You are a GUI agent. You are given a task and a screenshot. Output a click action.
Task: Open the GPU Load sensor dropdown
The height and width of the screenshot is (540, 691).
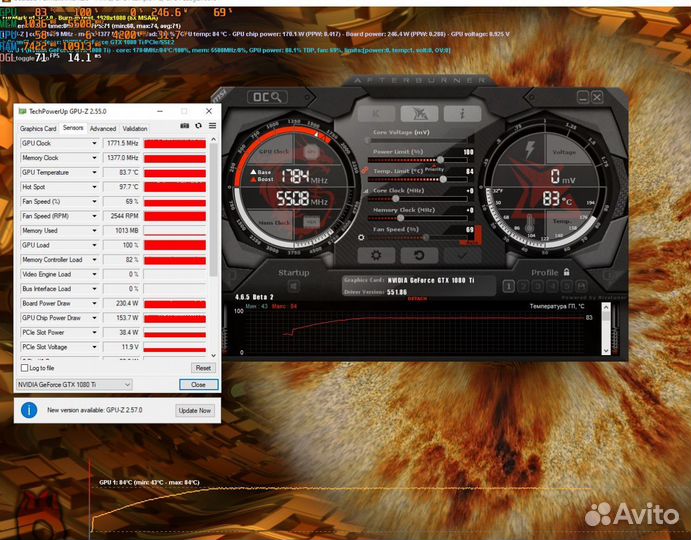94,245
